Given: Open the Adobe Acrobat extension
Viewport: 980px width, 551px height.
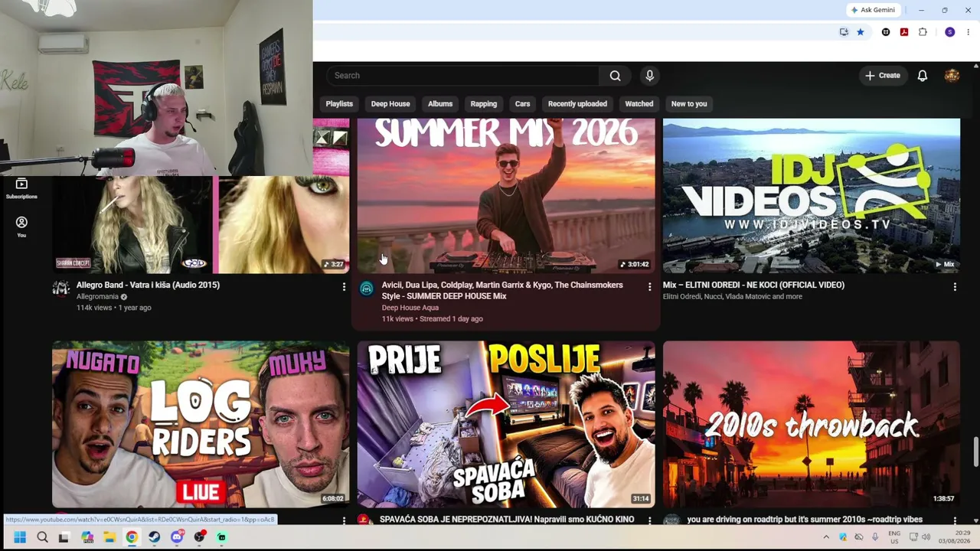Looking at the screenshot, I should tap(904, 32).
